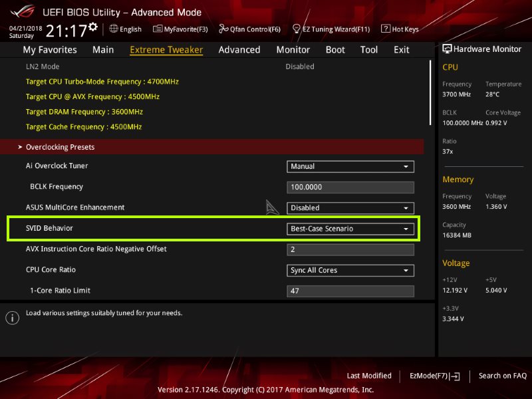Click the MyFavorite list icon
This screenshot has width=532, height=399.
point(158,29)
